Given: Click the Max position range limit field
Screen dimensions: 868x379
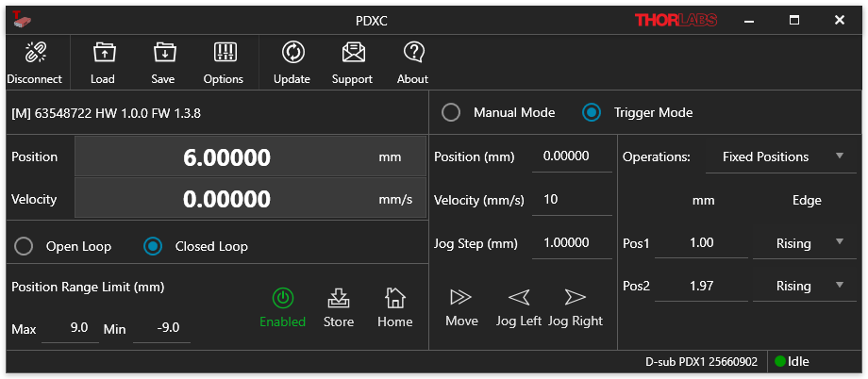Looking at the screenshot, I should pyautogui.click(x=71, y=328).
